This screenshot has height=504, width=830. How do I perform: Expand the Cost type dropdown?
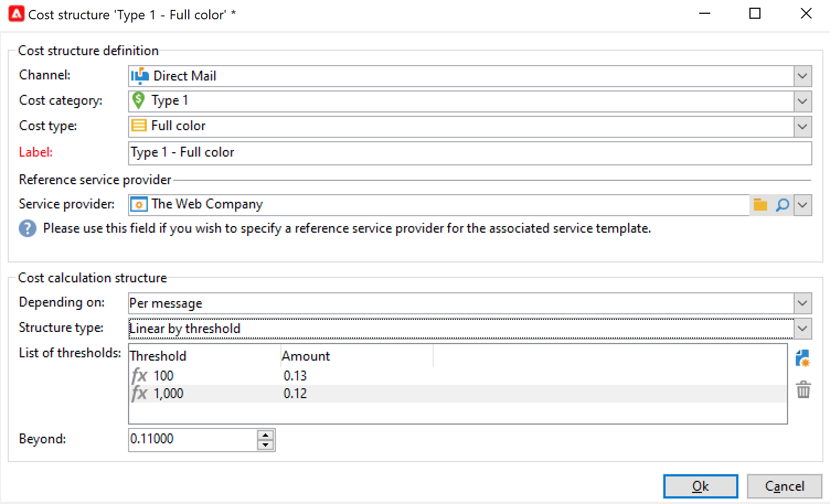[802, 127]
